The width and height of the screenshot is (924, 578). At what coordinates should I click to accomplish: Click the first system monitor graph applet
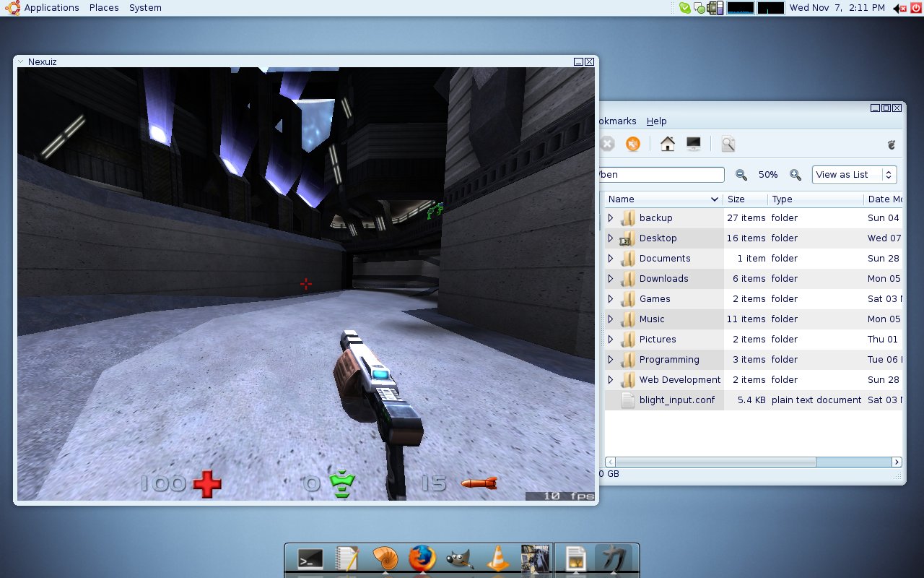[740, 8]
